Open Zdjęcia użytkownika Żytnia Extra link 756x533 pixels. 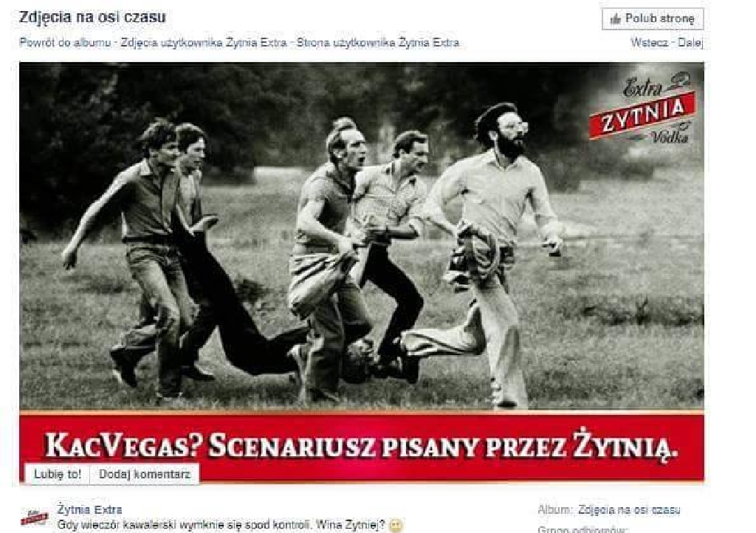(x=204, y=43)
